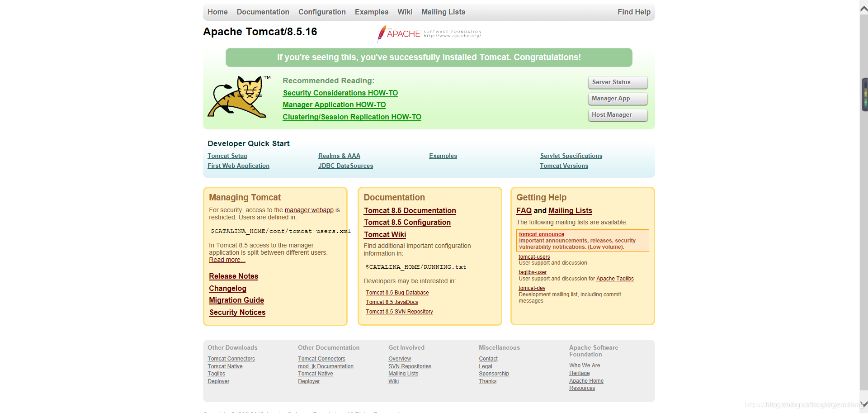Viewport: 868px width, 413px height.
Task: Open the Tomcat Versions link
Action: (564, 166)
